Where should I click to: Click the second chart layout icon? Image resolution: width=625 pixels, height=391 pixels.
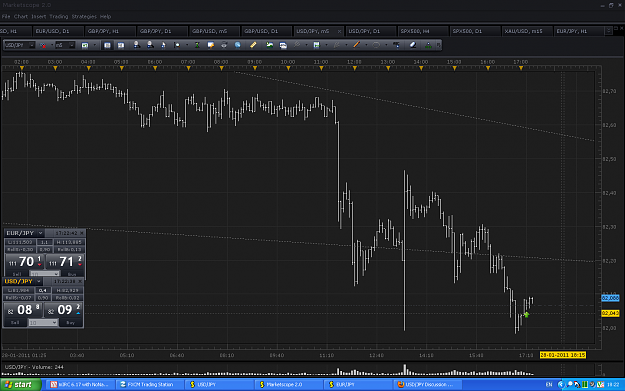tap(121, 45)
